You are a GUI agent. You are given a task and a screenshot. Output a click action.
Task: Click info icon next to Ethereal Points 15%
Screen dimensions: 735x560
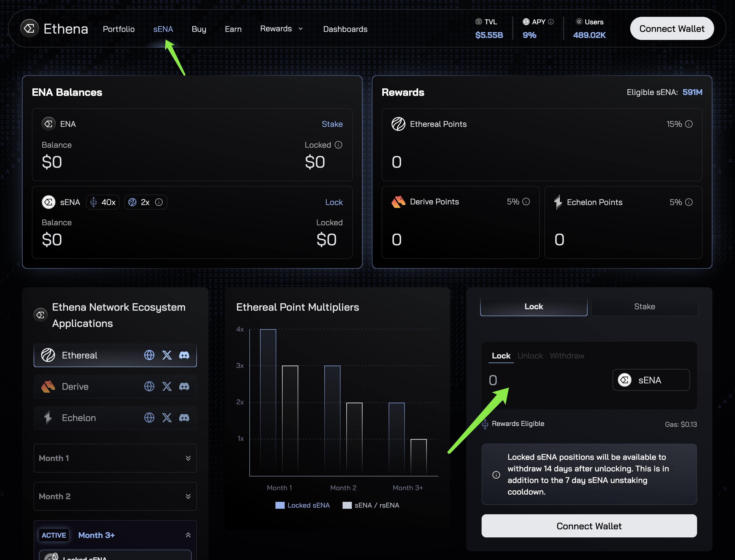click(689, 124)
